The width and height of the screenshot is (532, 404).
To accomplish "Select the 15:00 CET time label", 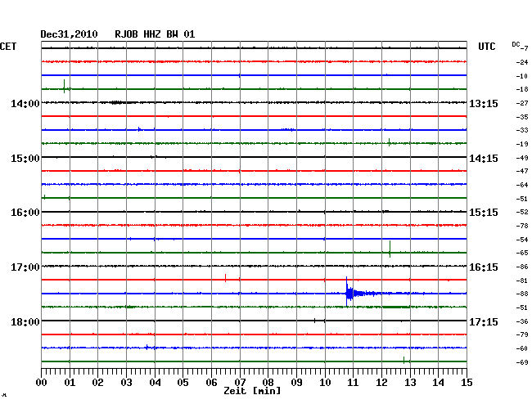I will tap(25, 159).
